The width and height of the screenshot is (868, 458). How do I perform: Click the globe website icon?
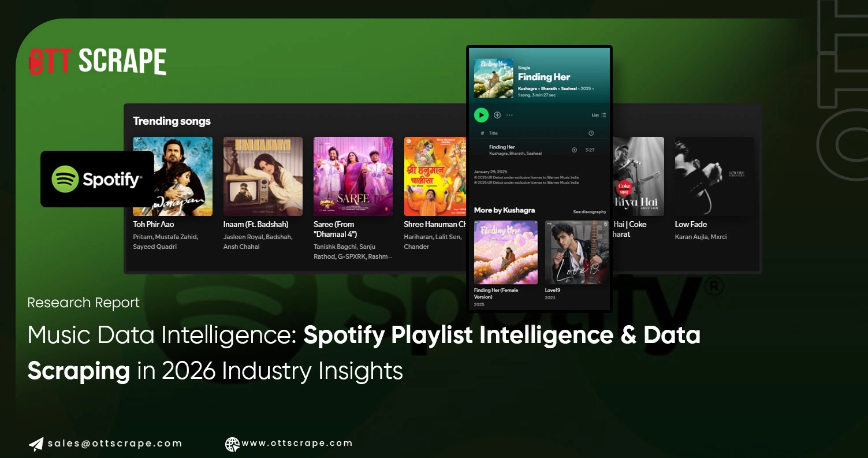pyautogui.click(x=232, y=444)
